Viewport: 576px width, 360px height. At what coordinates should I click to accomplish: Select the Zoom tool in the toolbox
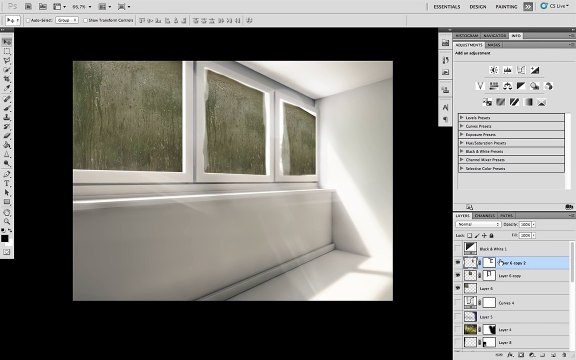point(7,222)
